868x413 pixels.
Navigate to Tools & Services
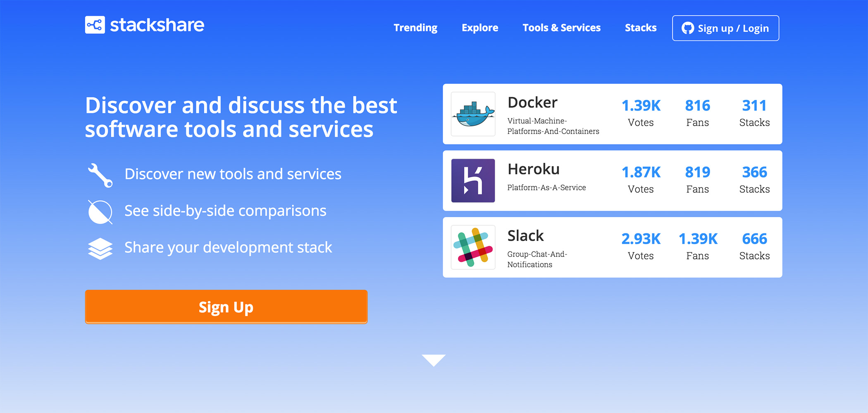click(x=561, y=28)
